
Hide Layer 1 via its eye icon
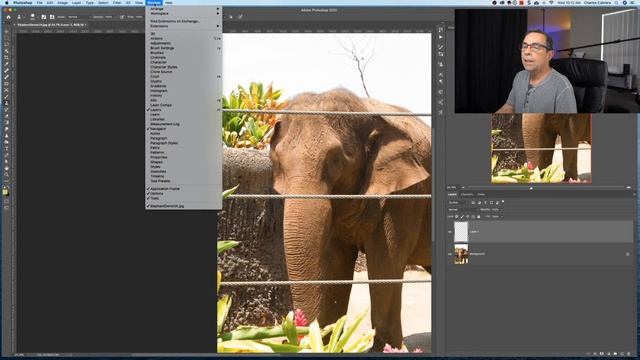click(x=450, y=231)
